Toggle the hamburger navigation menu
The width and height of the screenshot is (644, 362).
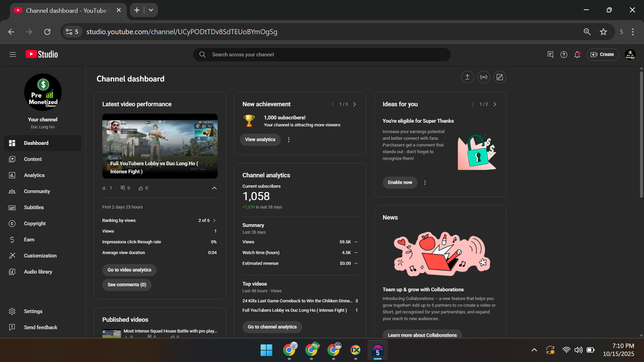pos(12,55)
